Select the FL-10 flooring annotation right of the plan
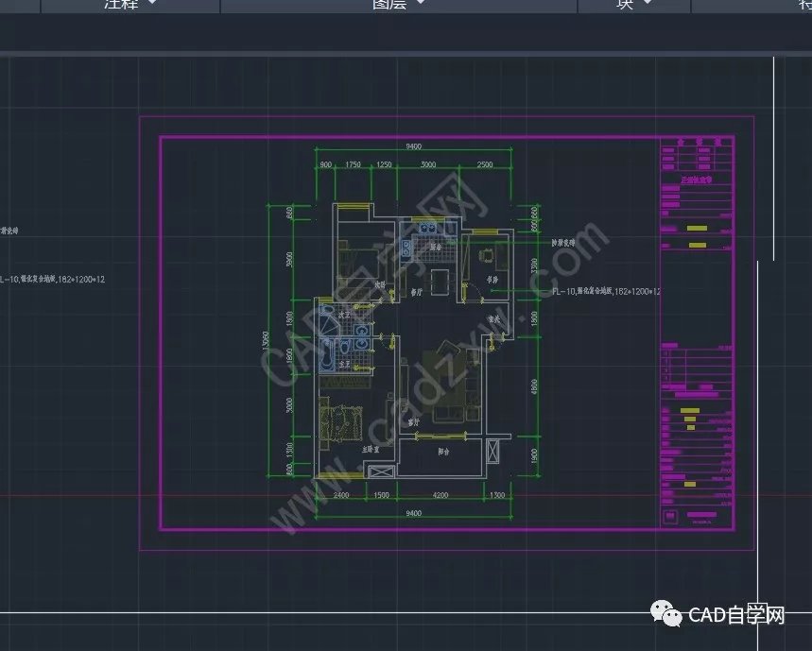The height and width of the screenshot is (651, 812). (x=605, y=292)
